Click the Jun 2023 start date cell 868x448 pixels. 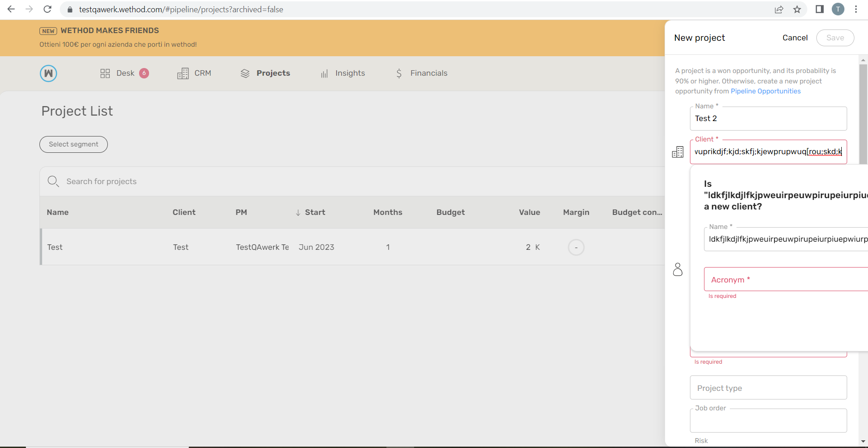(316, 247)
